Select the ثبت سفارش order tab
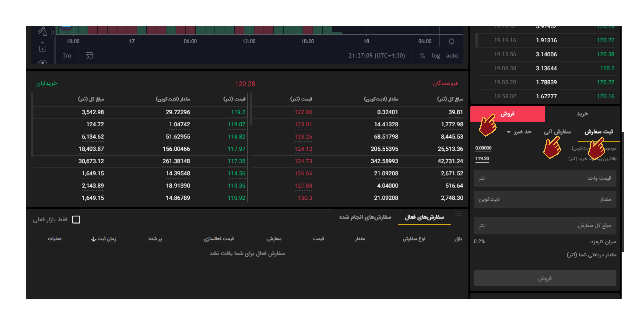This screenshot has width=644, height=322. 599,132
